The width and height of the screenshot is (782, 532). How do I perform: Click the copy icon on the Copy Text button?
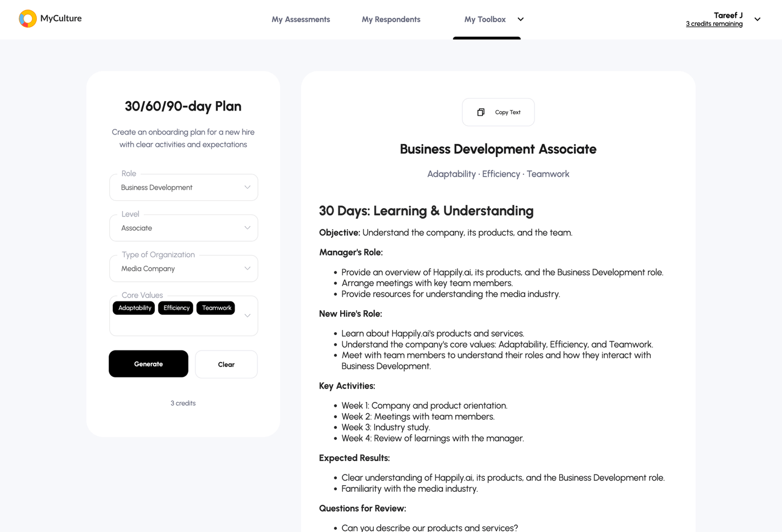480,112
